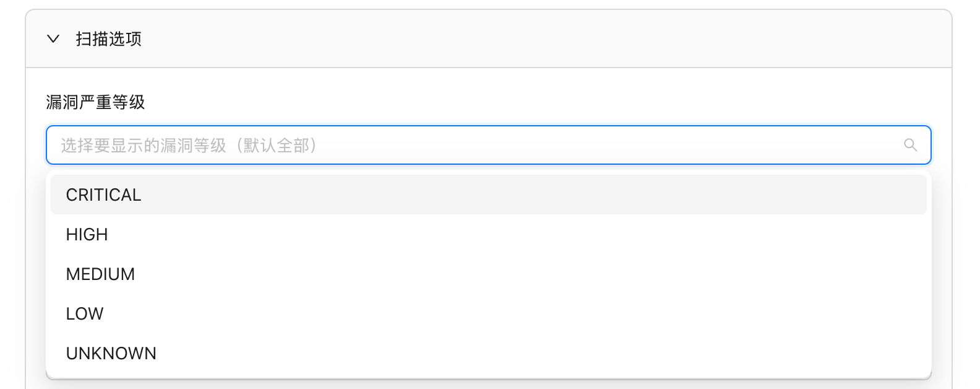Viewport: 980px width, 389px height.
Task: Enable LOW filter in severity dropdown
Action: coord(489,313)
